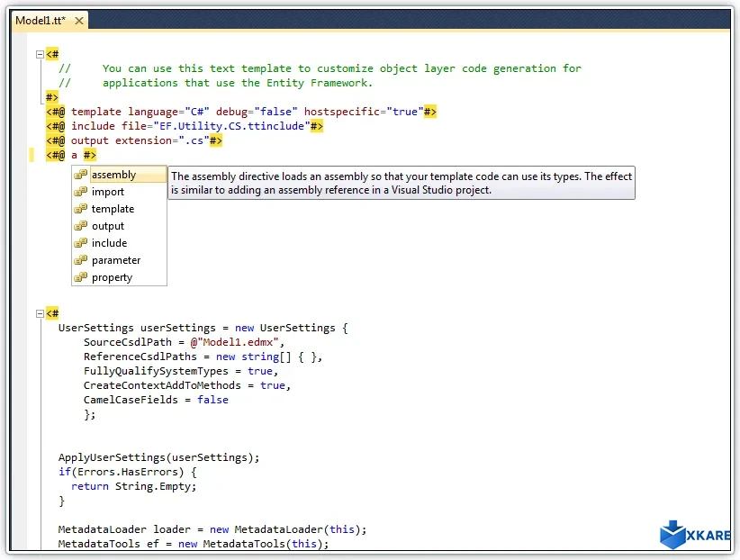740x560 pixels.
Task: Pick parameter in the IntelliSense popup
Action: (x=120, y=259)
